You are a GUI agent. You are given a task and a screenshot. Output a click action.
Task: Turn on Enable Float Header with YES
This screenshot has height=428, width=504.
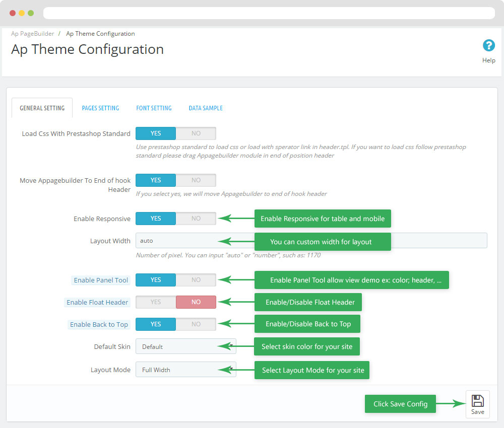point(156,302)
